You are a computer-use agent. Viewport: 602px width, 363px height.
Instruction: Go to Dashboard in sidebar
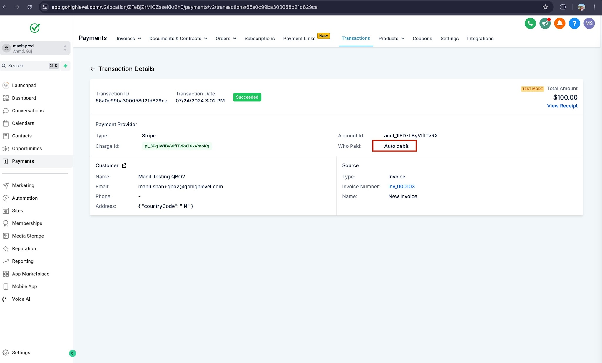point(24,98)
